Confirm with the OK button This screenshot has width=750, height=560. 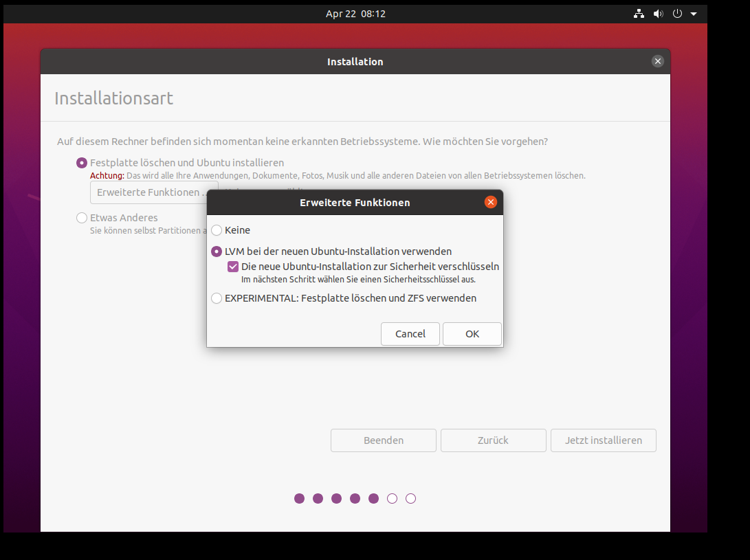pos(472,334)
